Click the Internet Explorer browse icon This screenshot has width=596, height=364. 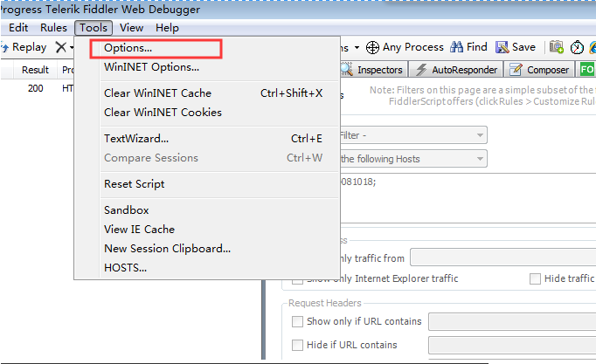[x=593, y=47]
